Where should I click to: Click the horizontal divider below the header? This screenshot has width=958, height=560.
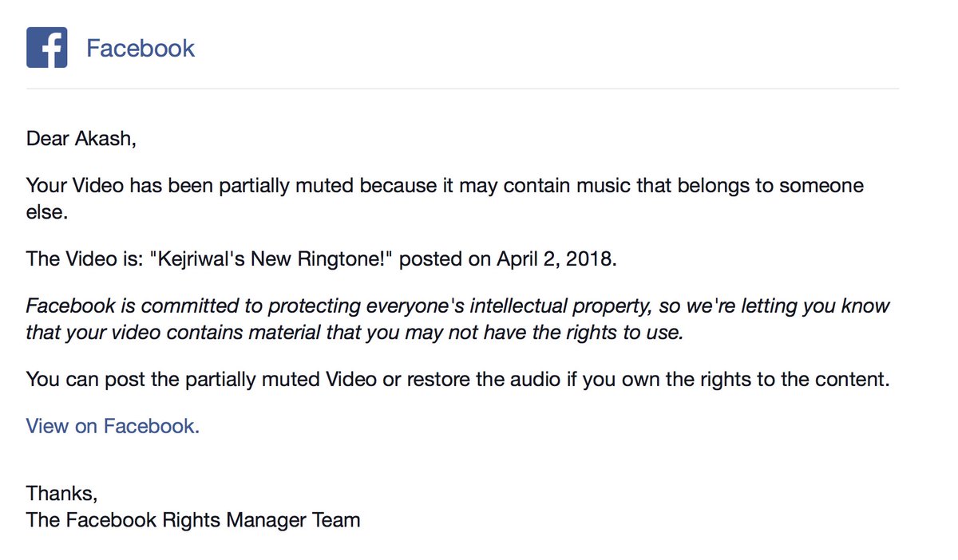click(462, 88)
